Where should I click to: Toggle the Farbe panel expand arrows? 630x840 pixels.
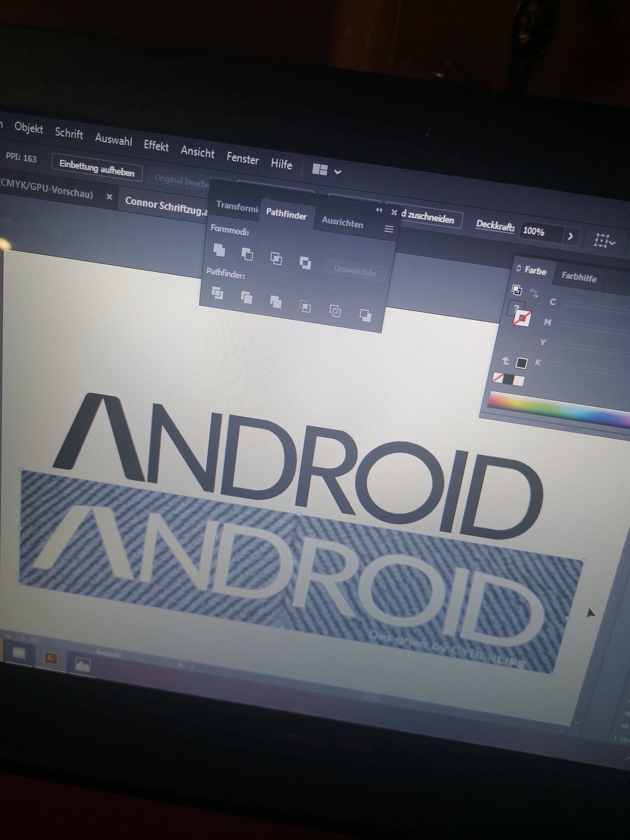point(518,268)
